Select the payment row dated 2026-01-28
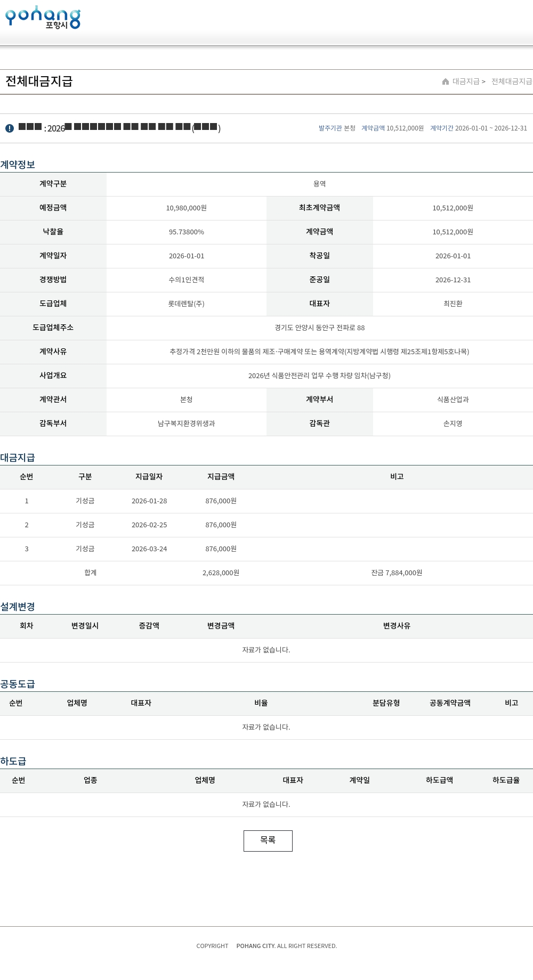The width and height of the screenshot is (533, 980). click(x=149, y=501)
